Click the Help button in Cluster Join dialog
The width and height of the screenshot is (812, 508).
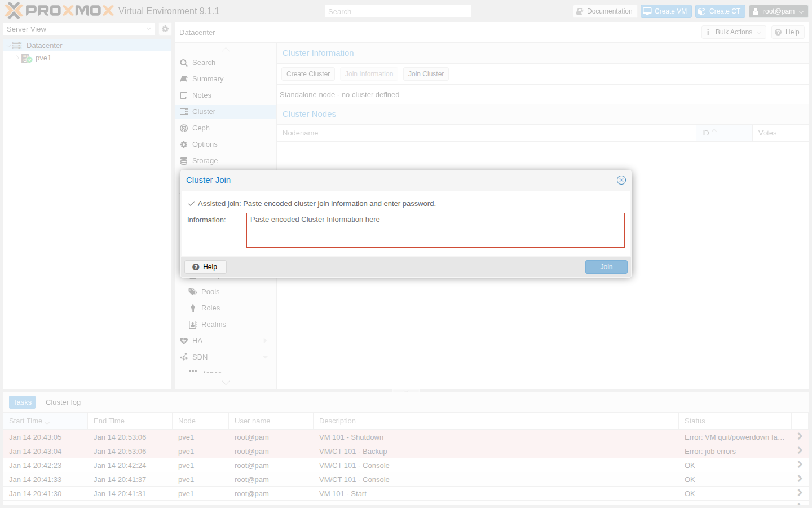tap(205, 267)
